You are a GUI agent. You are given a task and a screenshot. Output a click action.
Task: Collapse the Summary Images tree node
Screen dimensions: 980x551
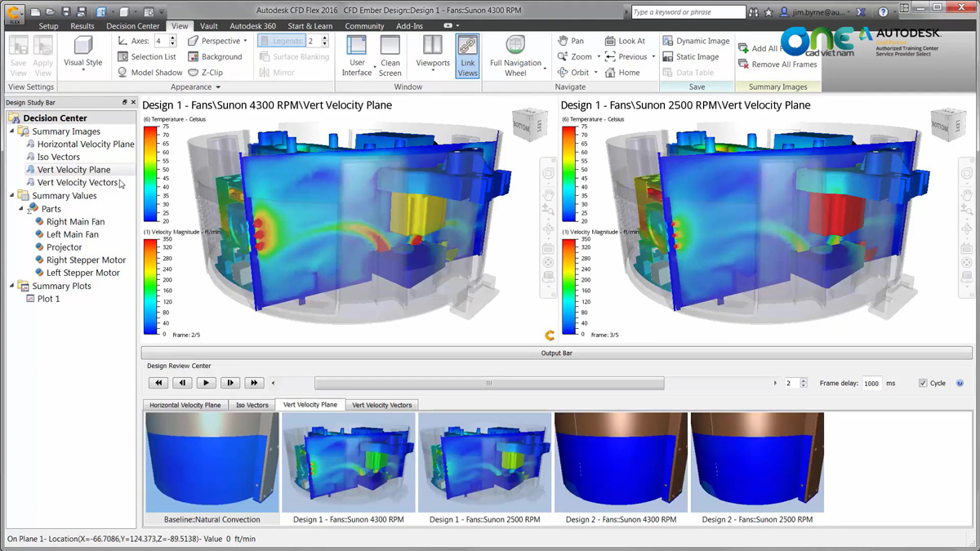tap(11, 131)
